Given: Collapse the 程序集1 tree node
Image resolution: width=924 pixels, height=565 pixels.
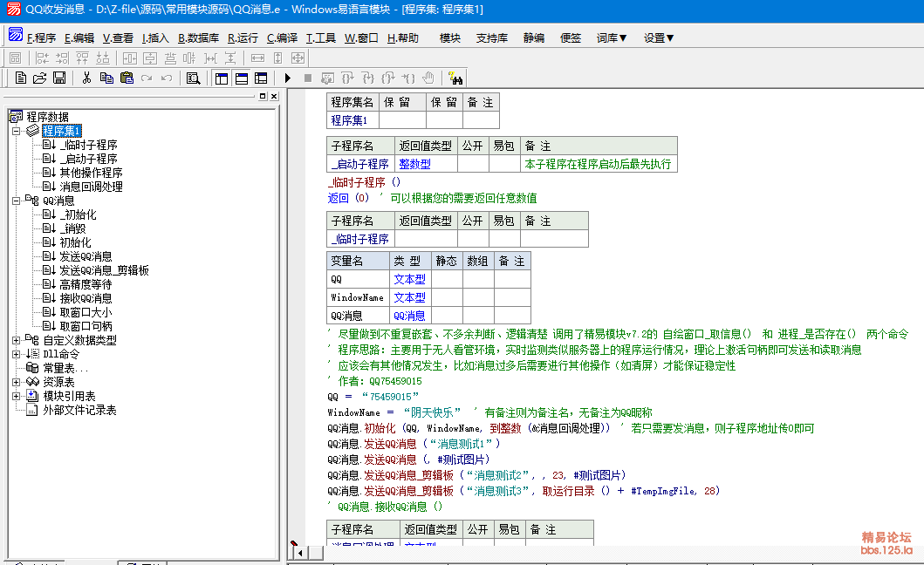Looking at the screenshot, I should click(x=16, y=131).
